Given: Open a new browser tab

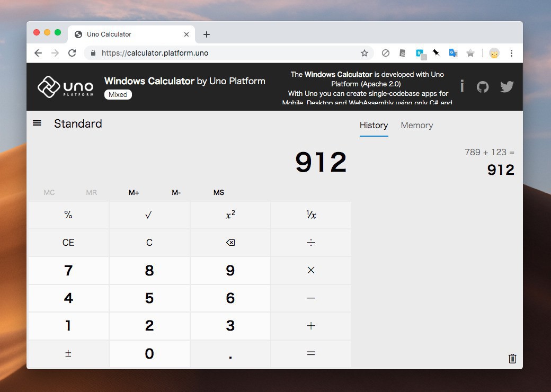Looking at the screenshot, I should pos(207,34).
